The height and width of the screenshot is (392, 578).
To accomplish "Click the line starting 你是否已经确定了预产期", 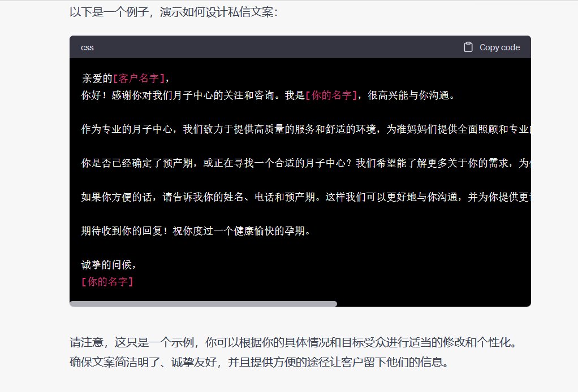I will click(305, 163).
